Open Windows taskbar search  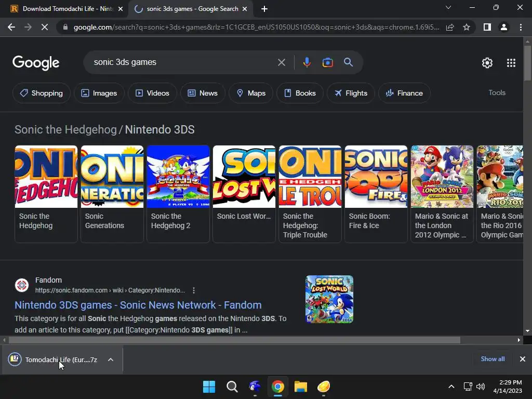[232, 387]
